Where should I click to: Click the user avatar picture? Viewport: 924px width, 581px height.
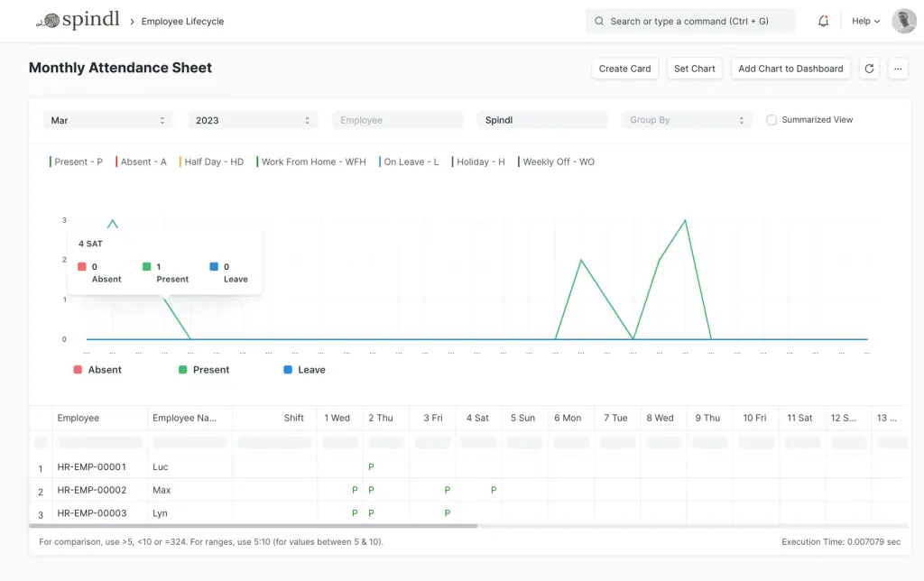903,21
